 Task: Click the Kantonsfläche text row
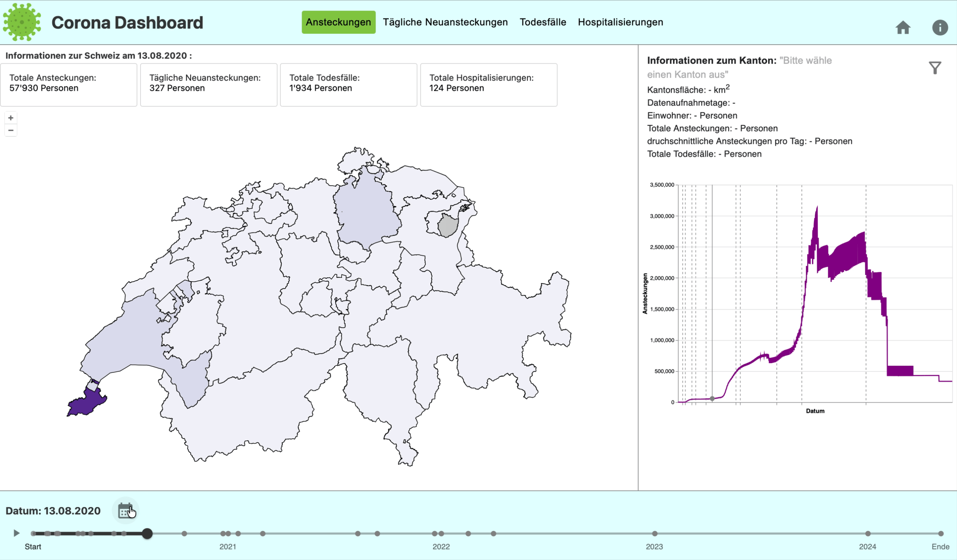click(688, 90)
